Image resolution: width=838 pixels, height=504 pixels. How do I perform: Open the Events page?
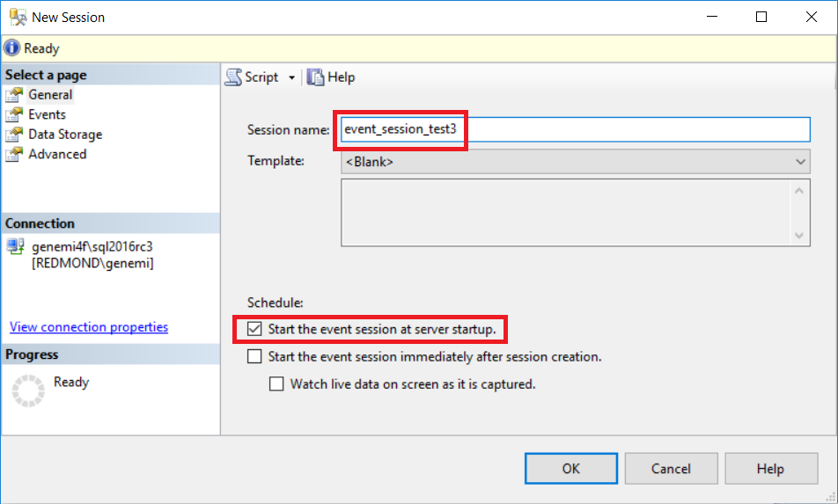pos(47,115)
